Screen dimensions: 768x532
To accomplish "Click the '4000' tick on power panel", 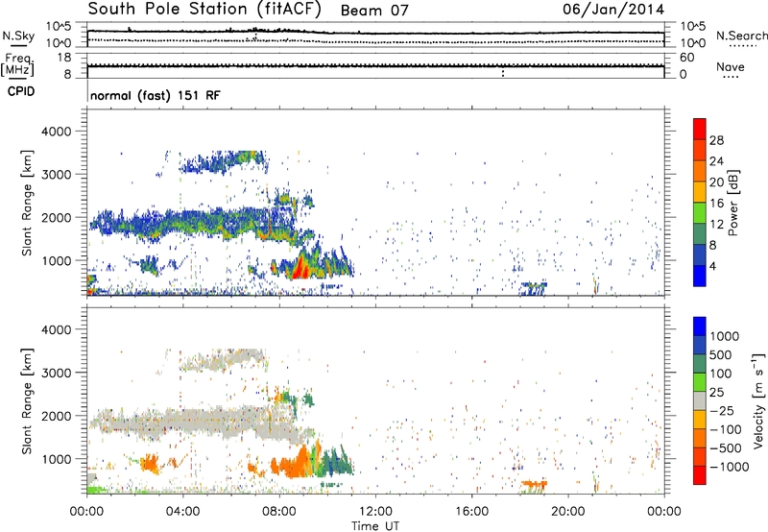I will tap(56, 132).
